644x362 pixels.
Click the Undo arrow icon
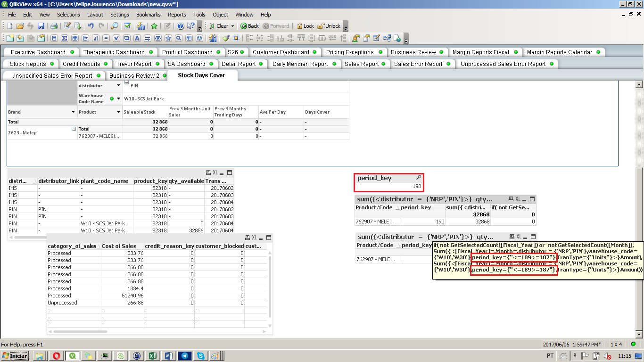pos(91,26)
